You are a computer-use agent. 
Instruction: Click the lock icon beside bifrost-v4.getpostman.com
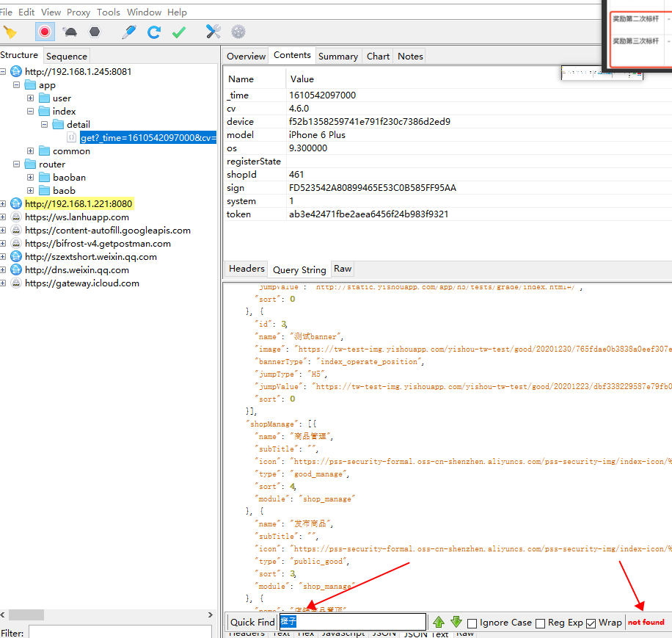(x=16, y=244)
